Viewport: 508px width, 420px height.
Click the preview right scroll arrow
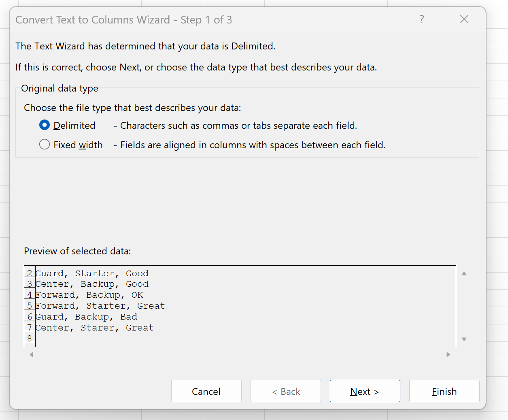(448, 354)
